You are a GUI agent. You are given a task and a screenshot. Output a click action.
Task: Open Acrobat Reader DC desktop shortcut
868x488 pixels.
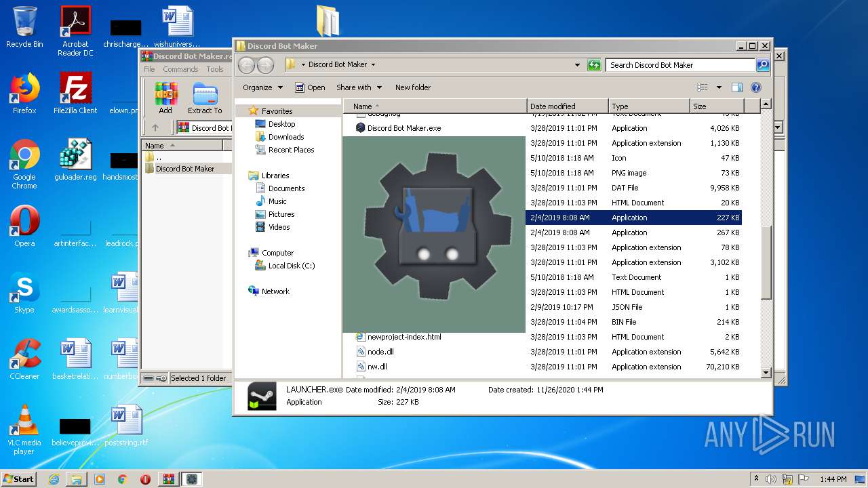[x=75, y=31]
